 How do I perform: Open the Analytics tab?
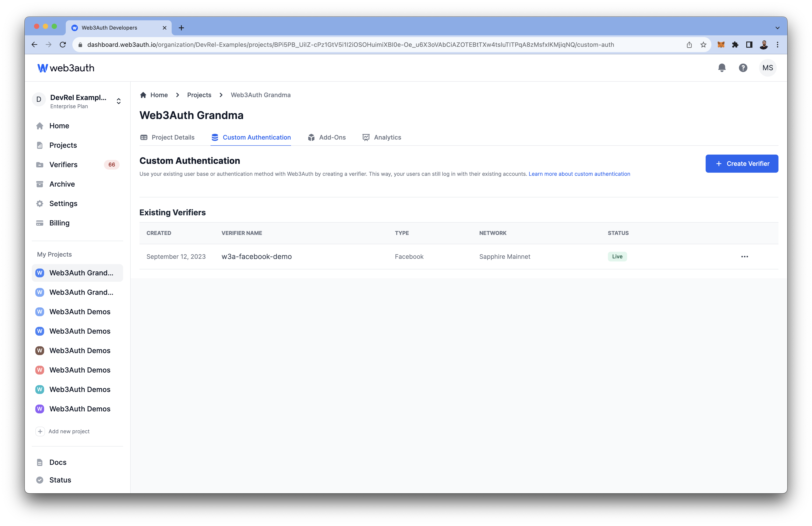point(382,137)
